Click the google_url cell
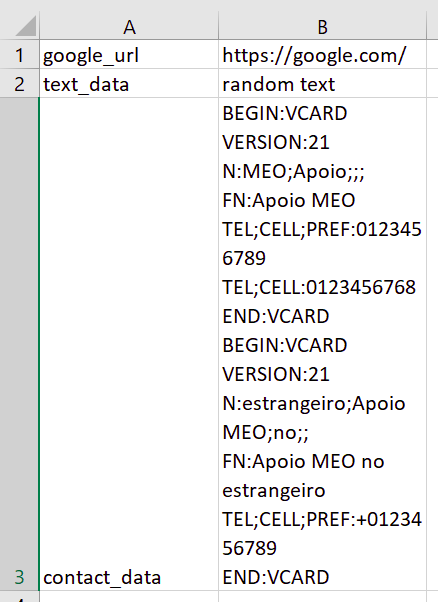438x602 pixels. (x=129, y=55)
